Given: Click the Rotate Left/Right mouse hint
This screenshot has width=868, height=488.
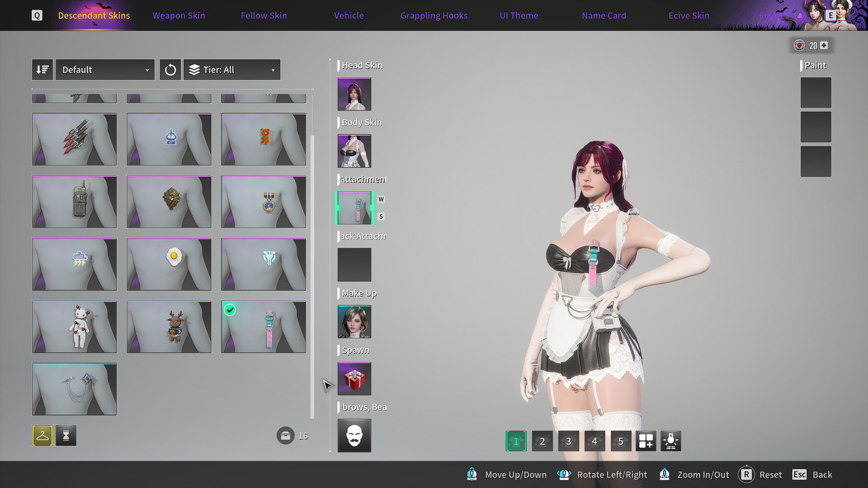Looking at the screenshot, I should tap(601, 474).
